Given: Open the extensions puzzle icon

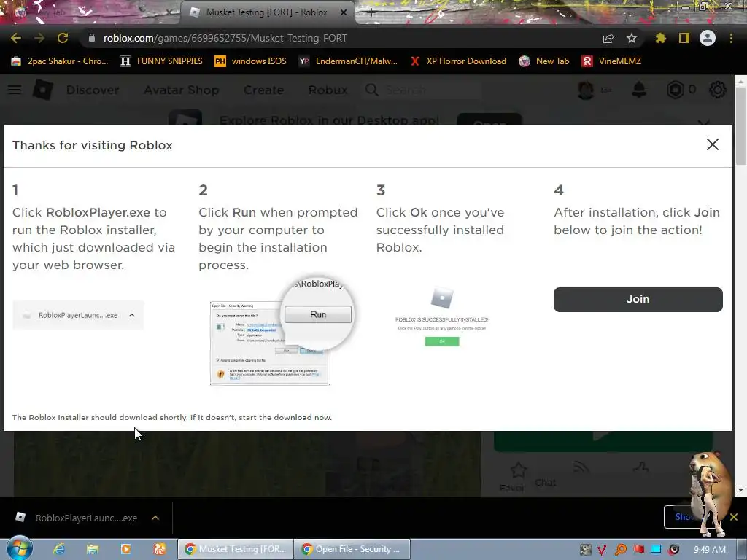Looking at the screenshot, I should click(660, 38).
